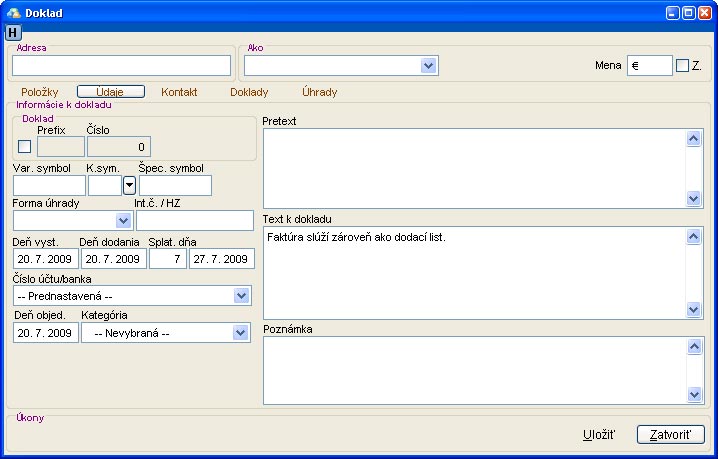Screen dimensions: 718x459
Task: Select the Doklady tab
Action: coord(249,92)
